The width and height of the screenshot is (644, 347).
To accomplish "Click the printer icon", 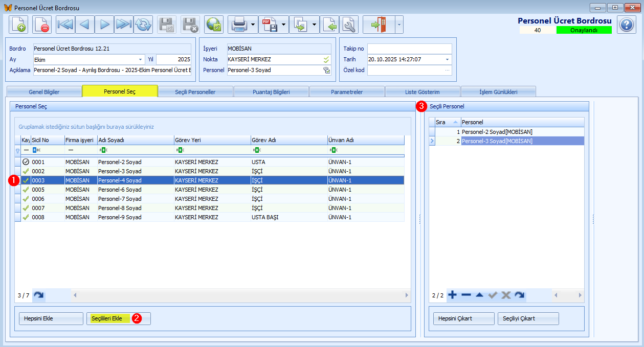I will tap(239, 25).
